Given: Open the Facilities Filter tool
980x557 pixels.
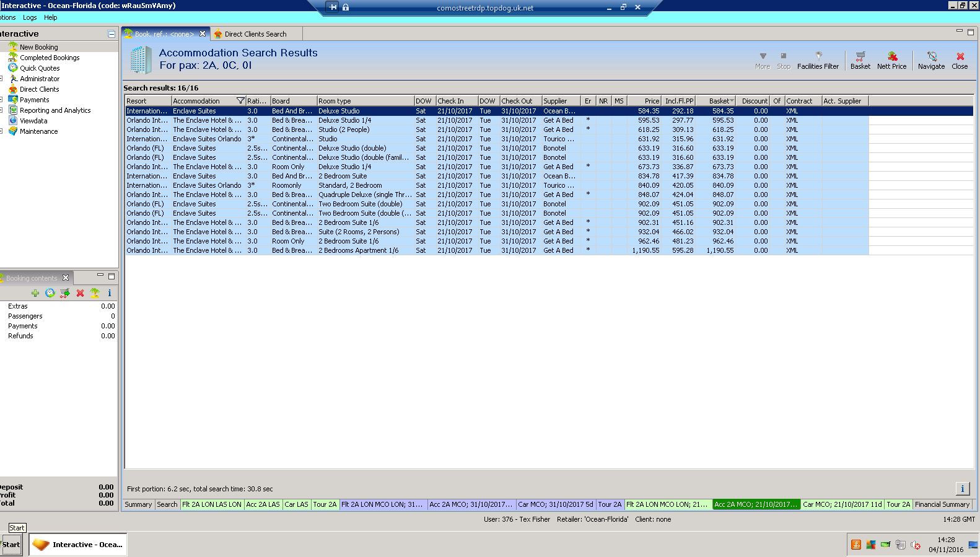Looking at the screenshot, I should click(x=818, y=60).
